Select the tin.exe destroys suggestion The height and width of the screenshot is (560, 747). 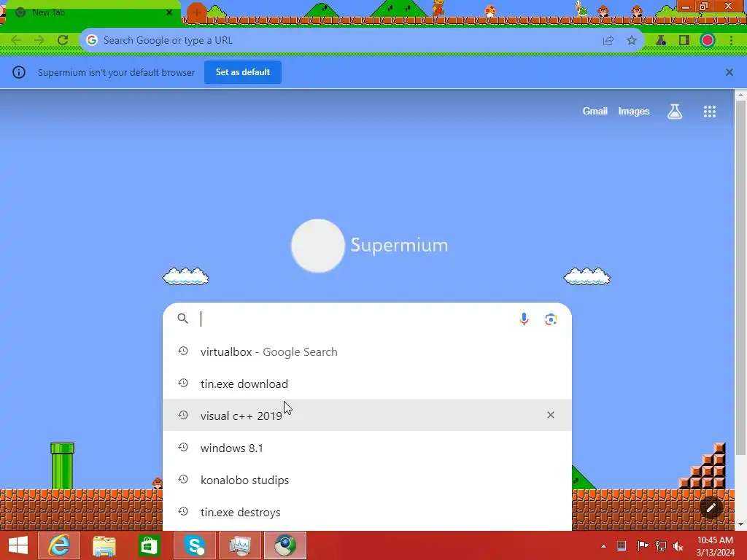[x=367, y=513]
